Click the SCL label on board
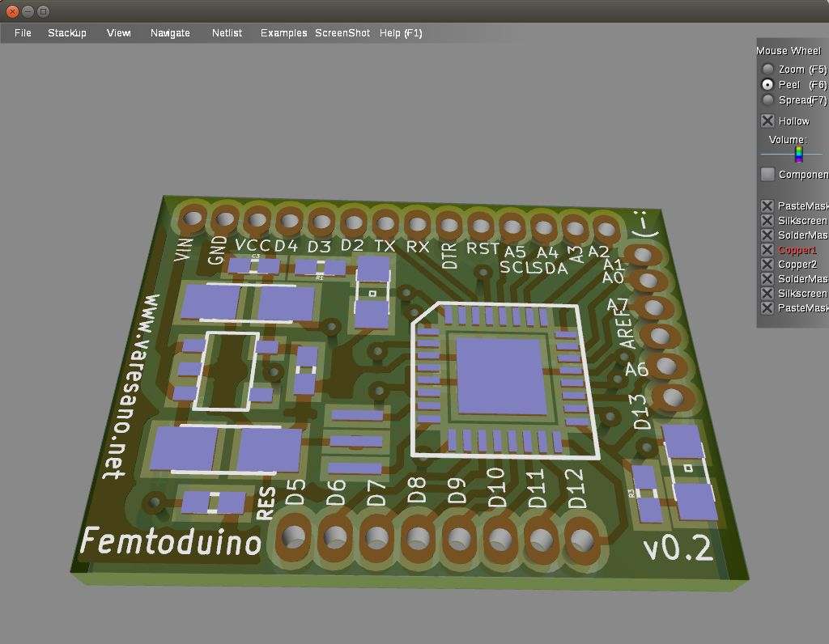Viewport: 829px width, 644px height. tap(515, 267)
